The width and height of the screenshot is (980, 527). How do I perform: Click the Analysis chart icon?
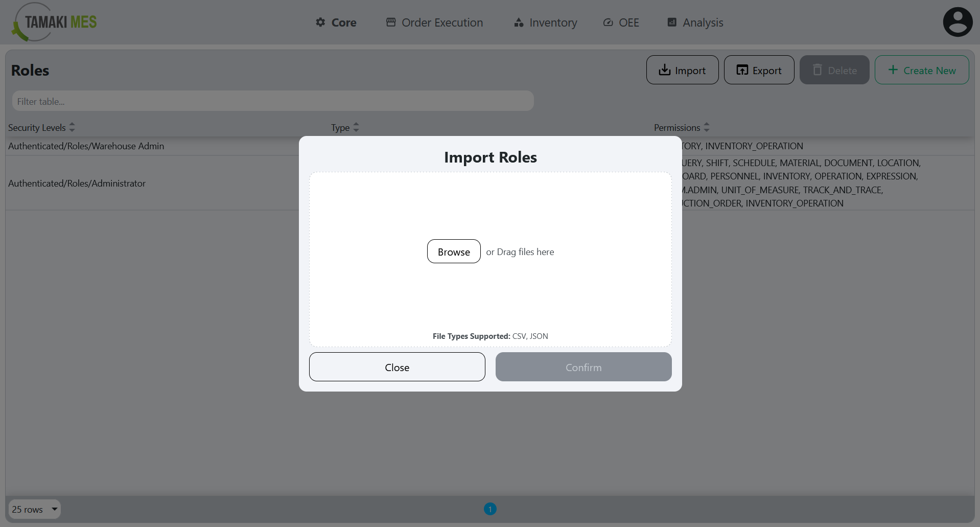tap(671, 22)
